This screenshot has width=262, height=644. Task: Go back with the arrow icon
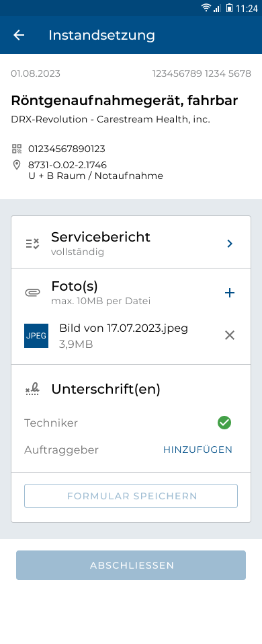tap(19, 35)
